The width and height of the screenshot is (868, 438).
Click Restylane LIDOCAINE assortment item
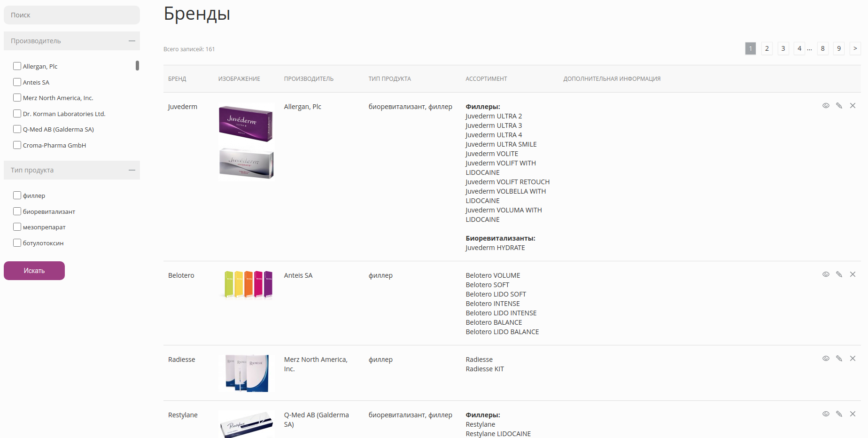tap(498, 434)
